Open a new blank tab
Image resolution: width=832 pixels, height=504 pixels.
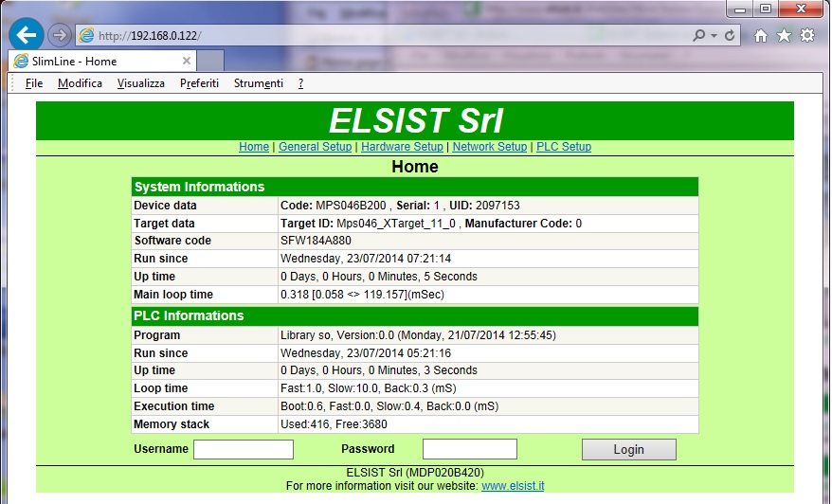click(210, 61)
